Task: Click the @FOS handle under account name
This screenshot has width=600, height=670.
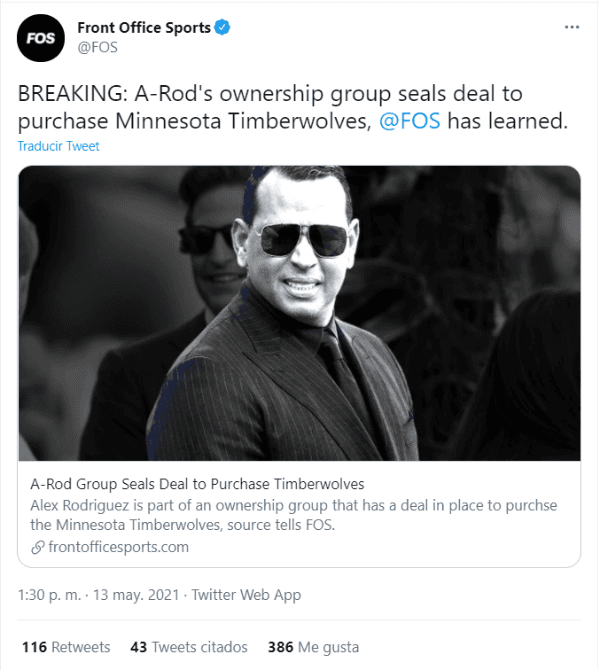Action: coord(97,47)
